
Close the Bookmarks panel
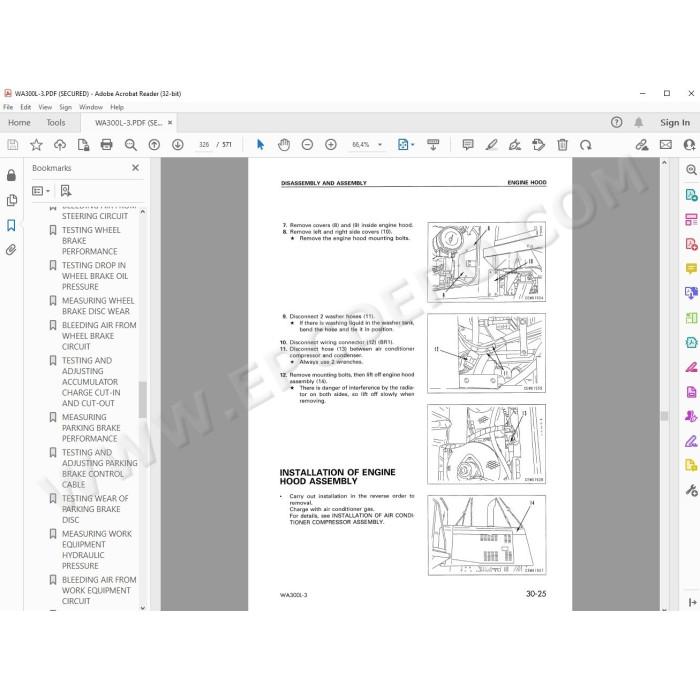click(x=135, y=168)
